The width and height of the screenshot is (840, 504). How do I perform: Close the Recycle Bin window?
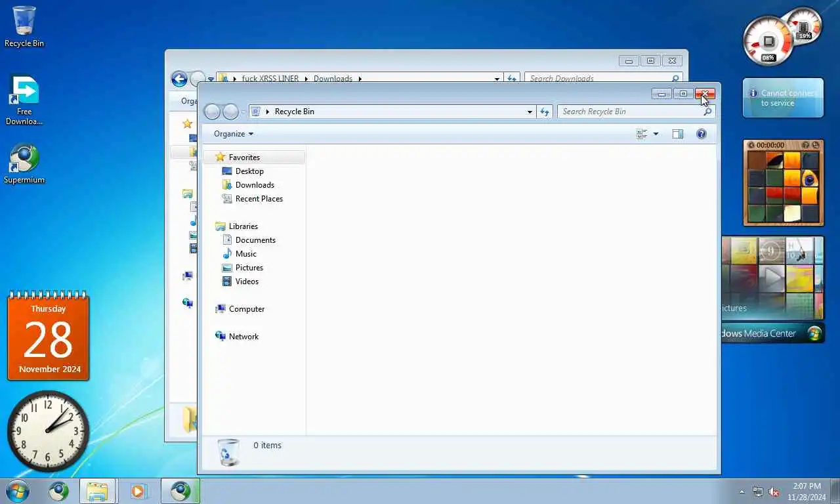pyautogui.click(x=705, y=94)
